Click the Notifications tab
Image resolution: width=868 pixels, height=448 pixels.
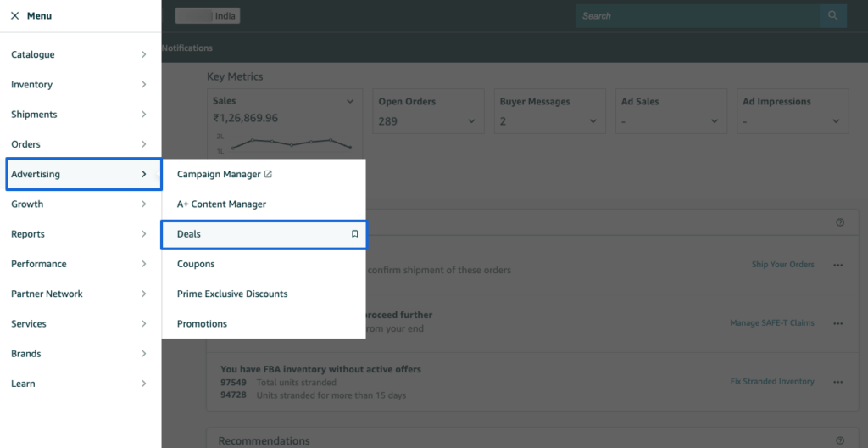pyautogui.click(x=187, y=48)
